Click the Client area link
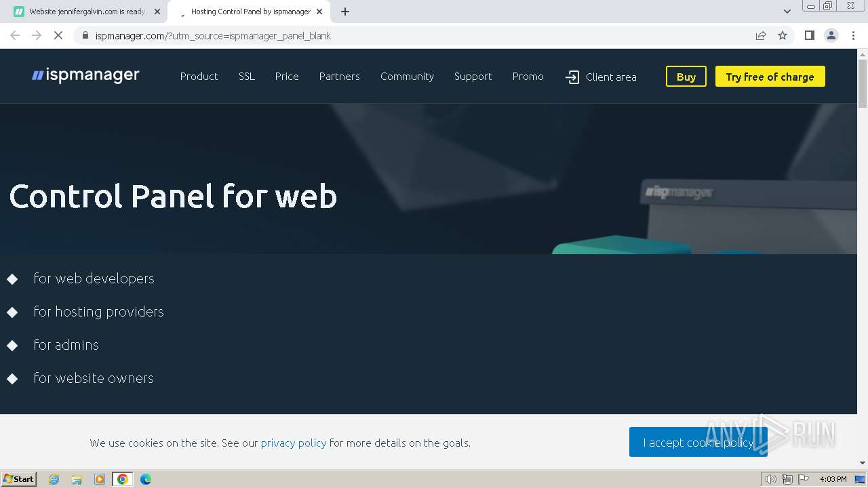This screenshot has height=488, width=868. [x=611, y=77]
